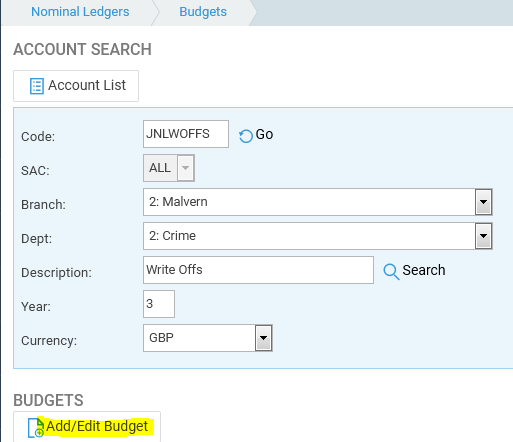Viewport: 513px width, 442px height.
Task: Expand the SAC dropdown showing ALL
Action: [185, 168]
